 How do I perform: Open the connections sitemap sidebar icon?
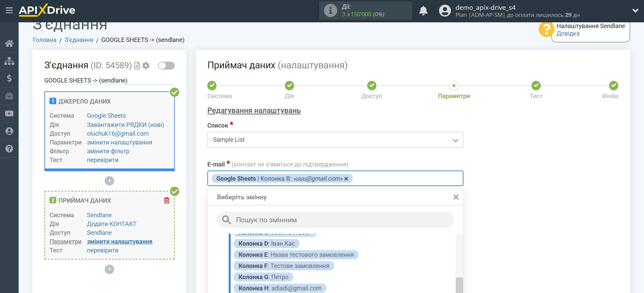click(x=9, y=61)
